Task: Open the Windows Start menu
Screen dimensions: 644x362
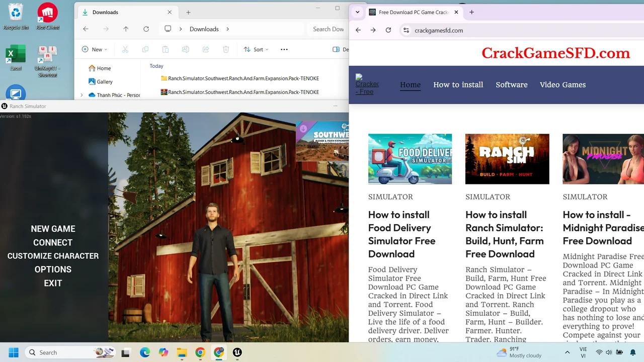Action: tap(14, 352)
